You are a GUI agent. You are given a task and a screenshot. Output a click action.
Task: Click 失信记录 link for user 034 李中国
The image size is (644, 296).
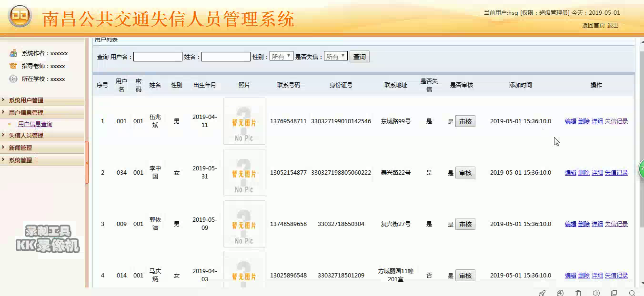[x=616, y=173]
